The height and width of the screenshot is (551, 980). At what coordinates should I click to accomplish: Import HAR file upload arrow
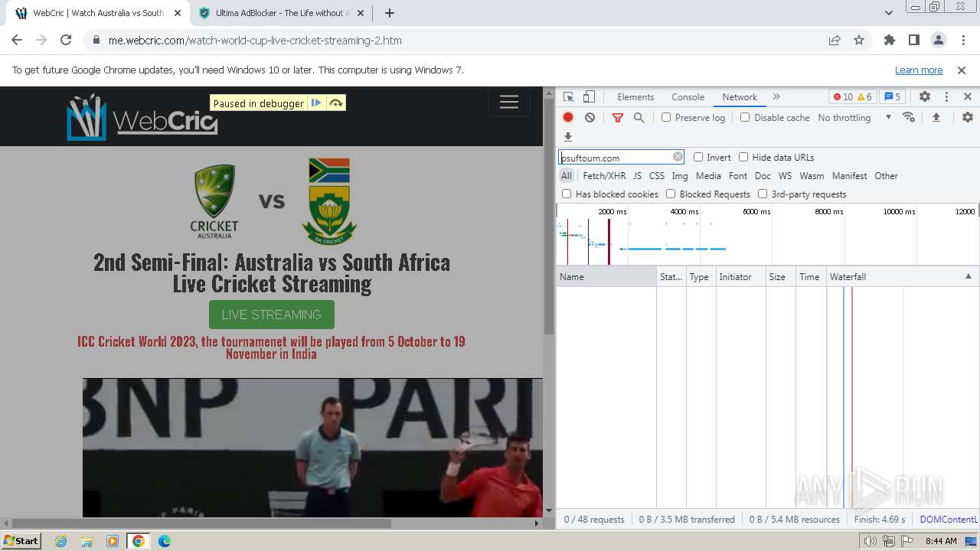tap(936, 117)
